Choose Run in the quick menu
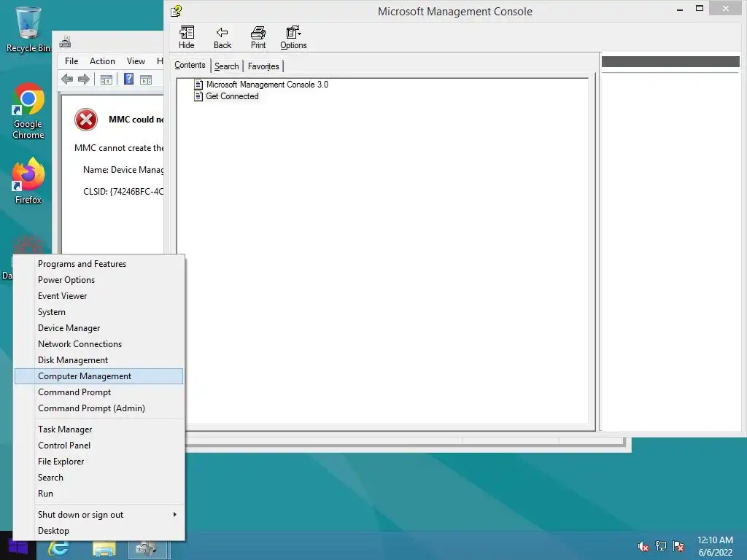Viewport: 747px width, 560px height. 98,494
